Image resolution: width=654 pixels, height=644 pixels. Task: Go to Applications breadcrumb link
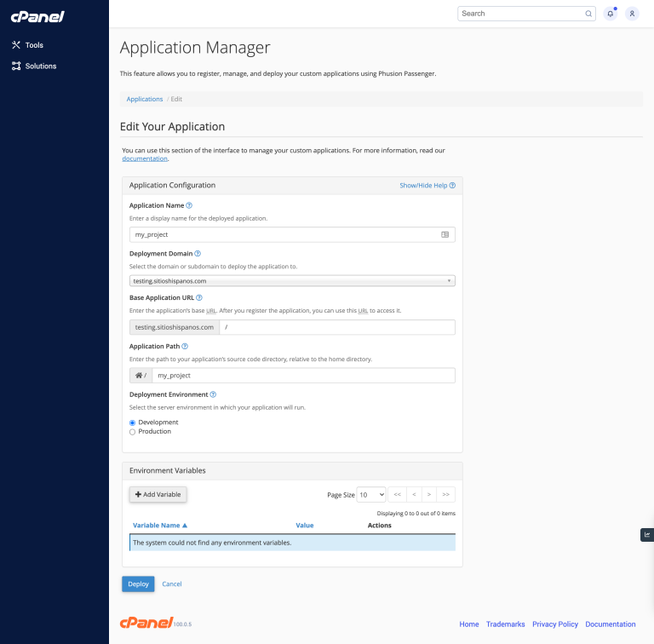click(144, 100)
